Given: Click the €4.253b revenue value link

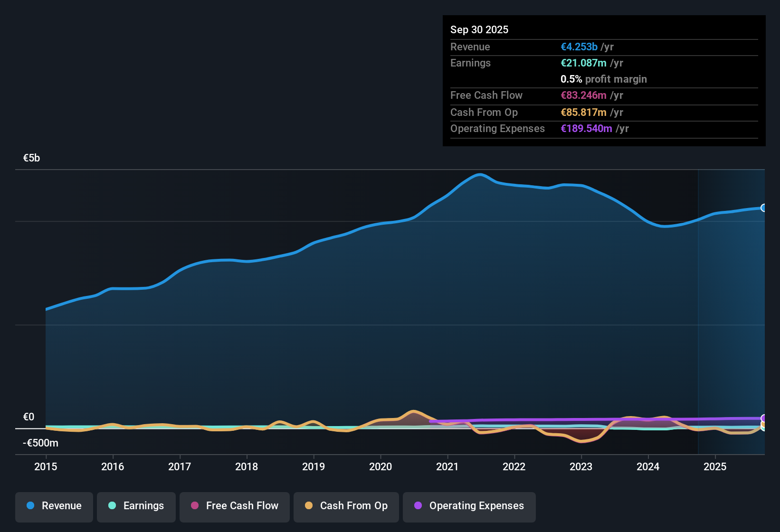Looking at the screenshot, I should coord(578,47).
